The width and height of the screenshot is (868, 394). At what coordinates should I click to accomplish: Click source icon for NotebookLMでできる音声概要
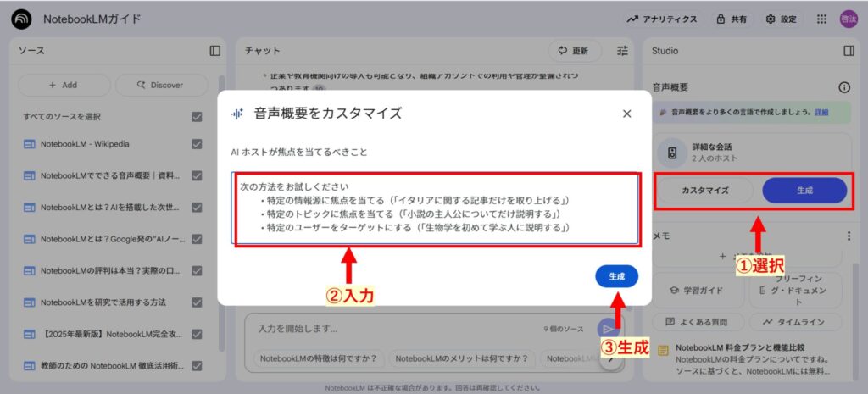pyautogui.click(x=30, y=176)
